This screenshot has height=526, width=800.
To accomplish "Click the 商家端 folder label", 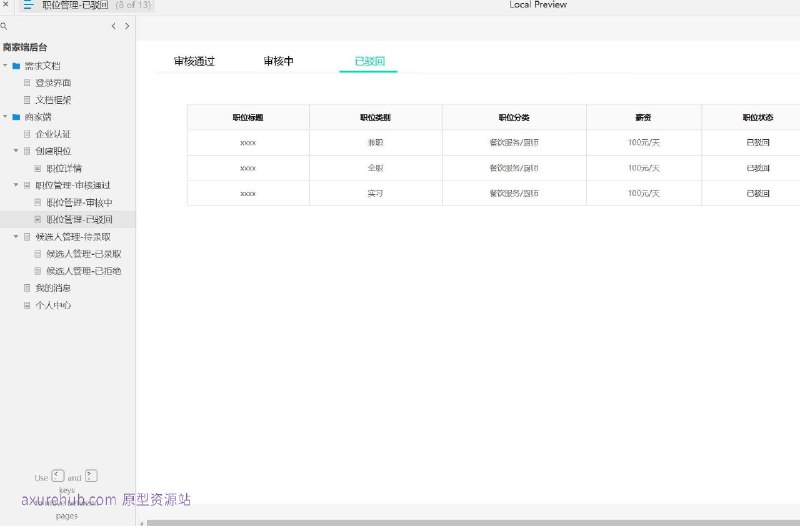I will [x=38, y=117].
